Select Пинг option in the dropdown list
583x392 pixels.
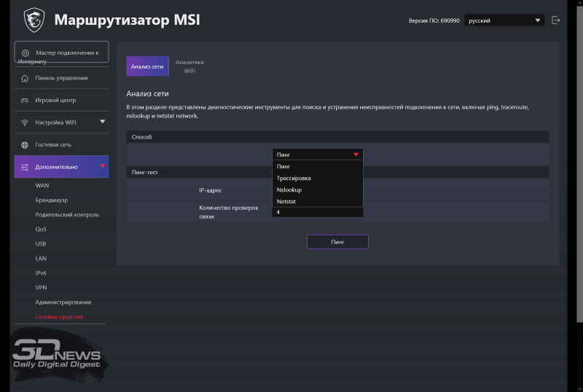point(318,166)
